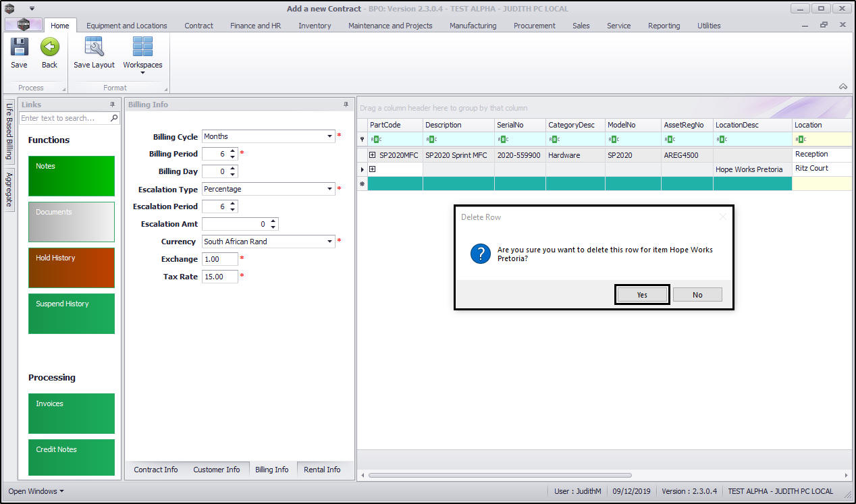Pin the Links panel

(x=113, y=105)
